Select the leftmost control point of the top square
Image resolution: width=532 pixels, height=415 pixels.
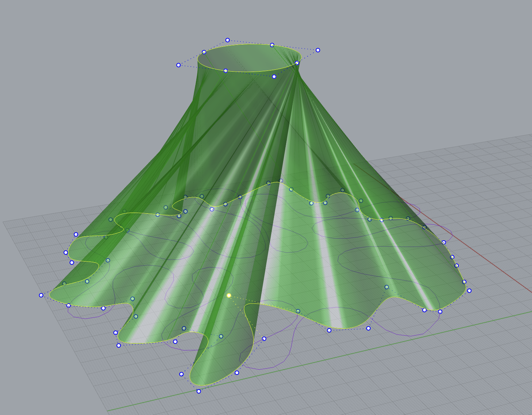(x=178, y=65)
